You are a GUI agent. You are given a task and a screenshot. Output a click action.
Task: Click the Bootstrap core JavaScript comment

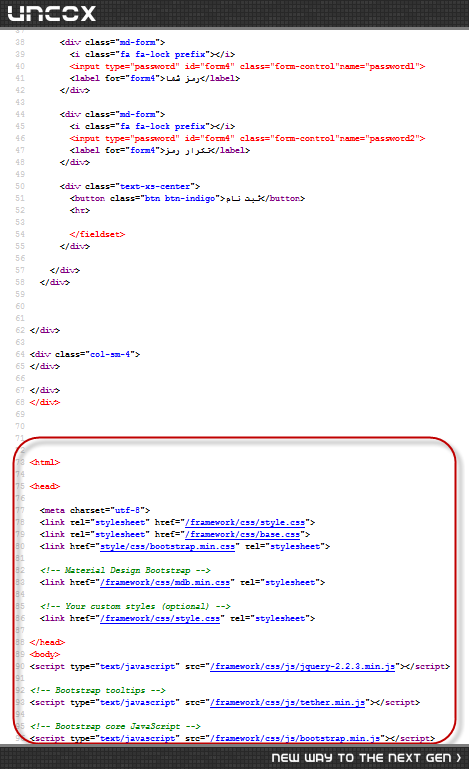pyautogui.click(x=115, y=726)
